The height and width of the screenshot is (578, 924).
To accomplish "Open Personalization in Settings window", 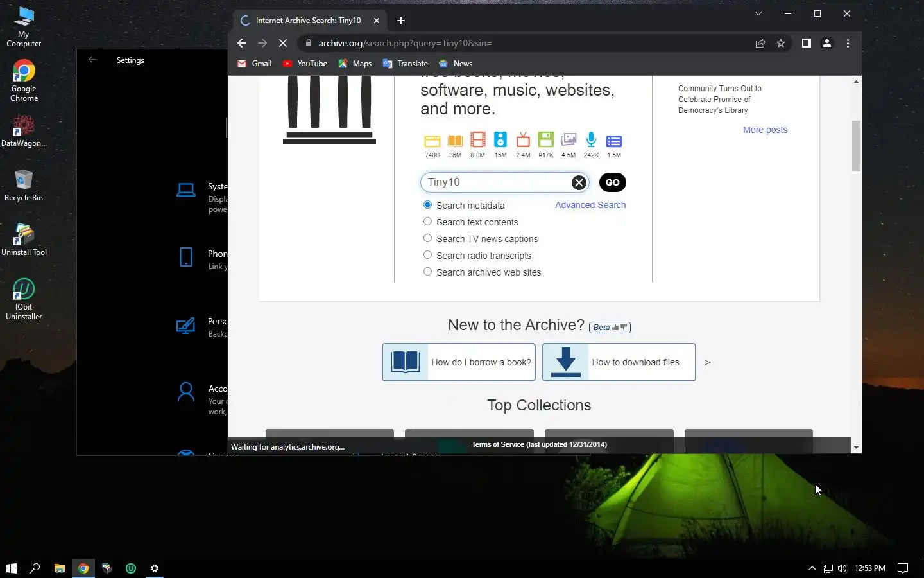I will click(201, 327).
